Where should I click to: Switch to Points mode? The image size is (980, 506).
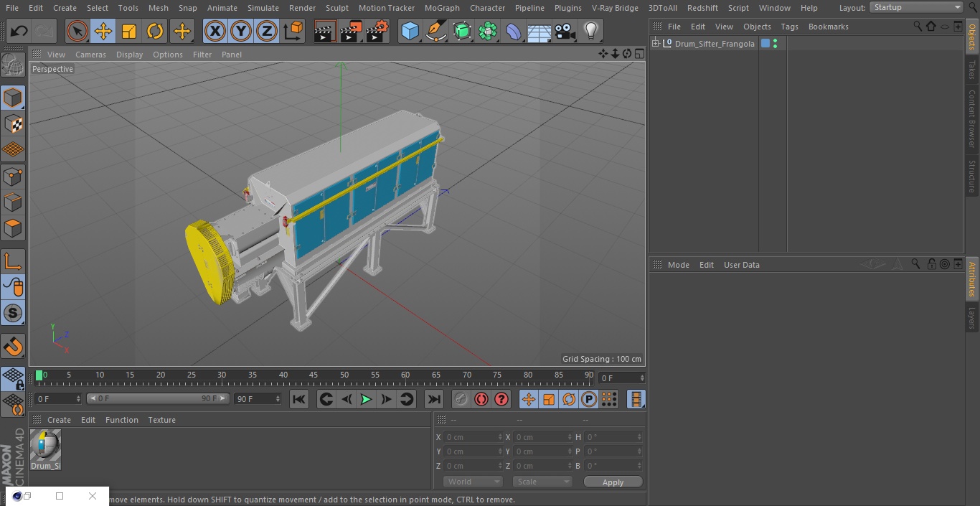pos(13,176)
